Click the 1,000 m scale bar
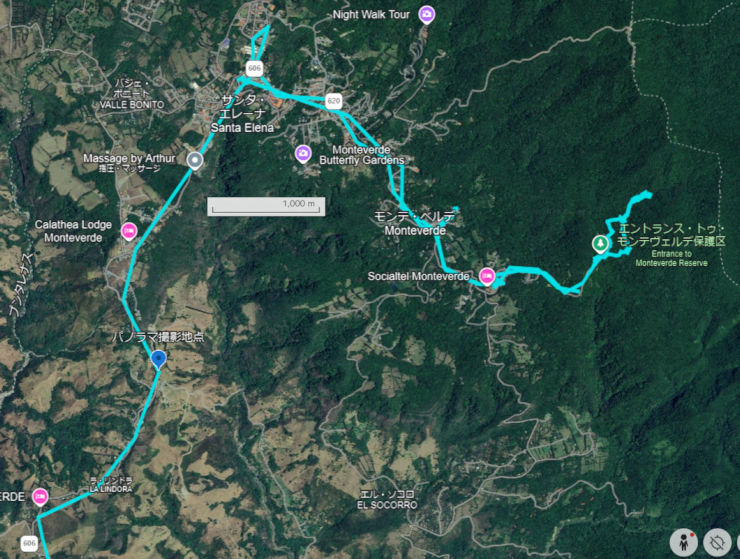740x559 pixels. pos(266,206)
